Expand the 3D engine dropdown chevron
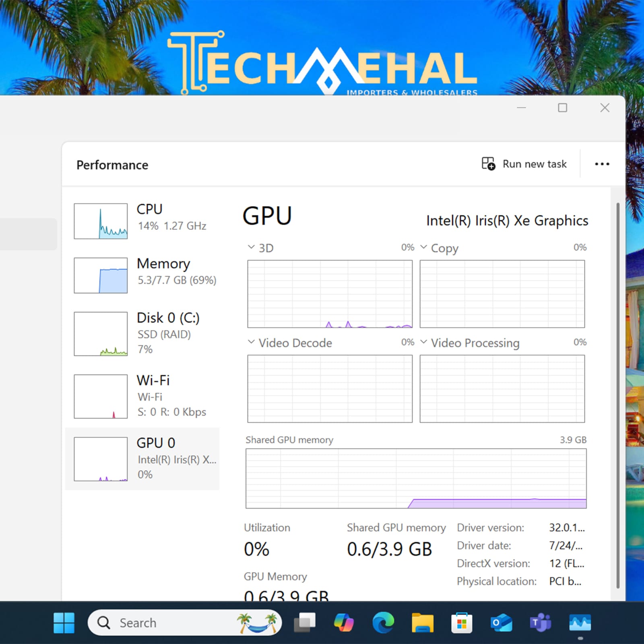 (x=251, y=247)
